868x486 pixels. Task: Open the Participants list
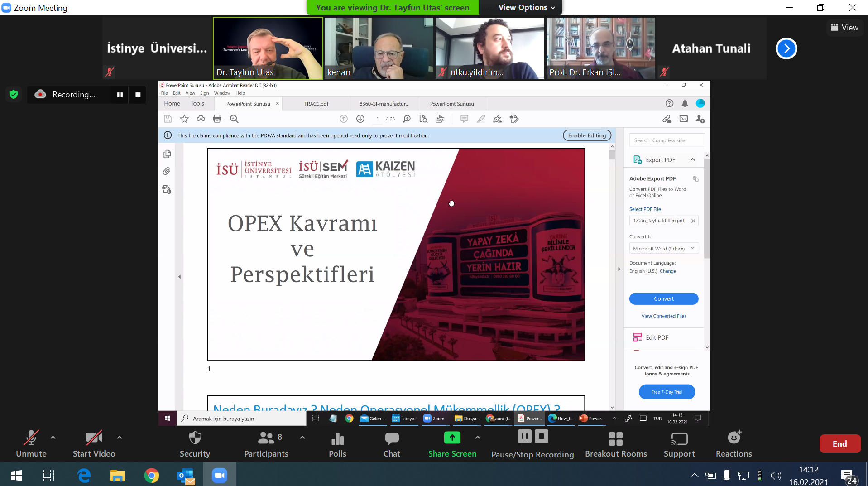tap(266, 438)
